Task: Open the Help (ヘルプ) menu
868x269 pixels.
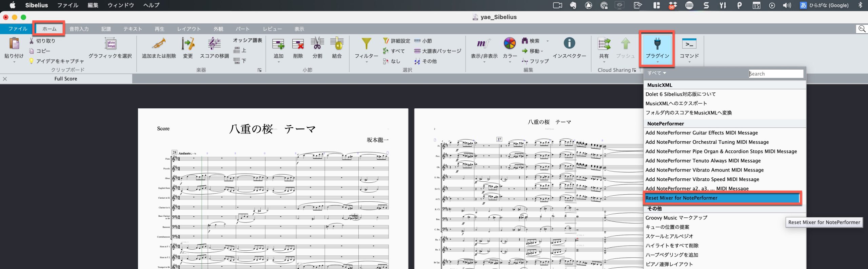Action: point(151,5)
